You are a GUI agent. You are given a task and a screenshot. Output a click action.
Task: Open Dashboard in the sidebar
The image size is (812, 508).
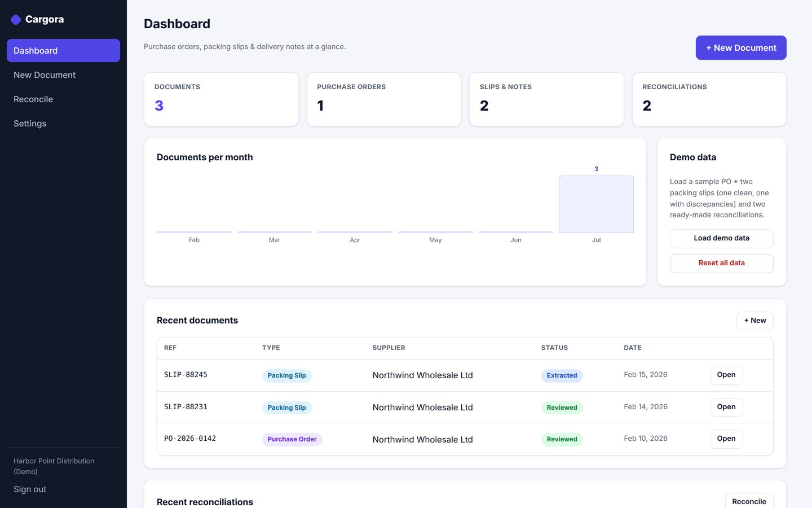63,51
